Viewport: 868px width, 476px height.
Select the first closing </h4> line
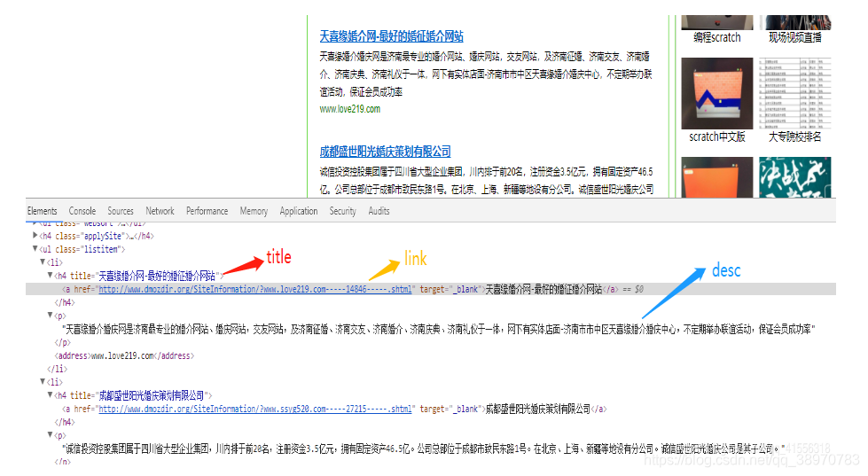click(x=64, y=303)
